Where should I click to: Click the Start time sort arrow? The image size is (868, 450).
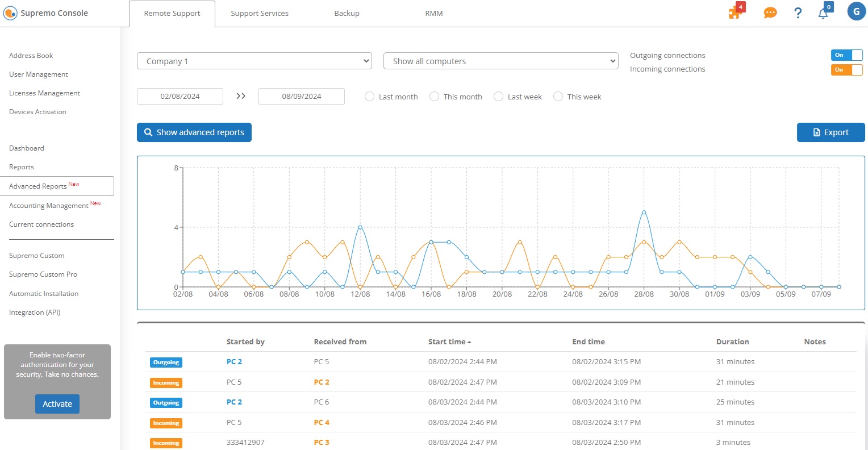(x=469, y=342)
